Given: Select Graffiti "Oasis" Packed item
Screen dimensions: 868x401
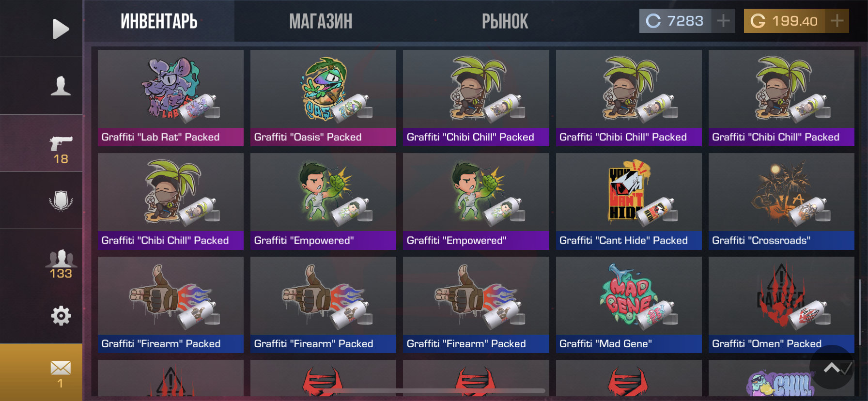Looking at the screenshot, I should [323, 98].
